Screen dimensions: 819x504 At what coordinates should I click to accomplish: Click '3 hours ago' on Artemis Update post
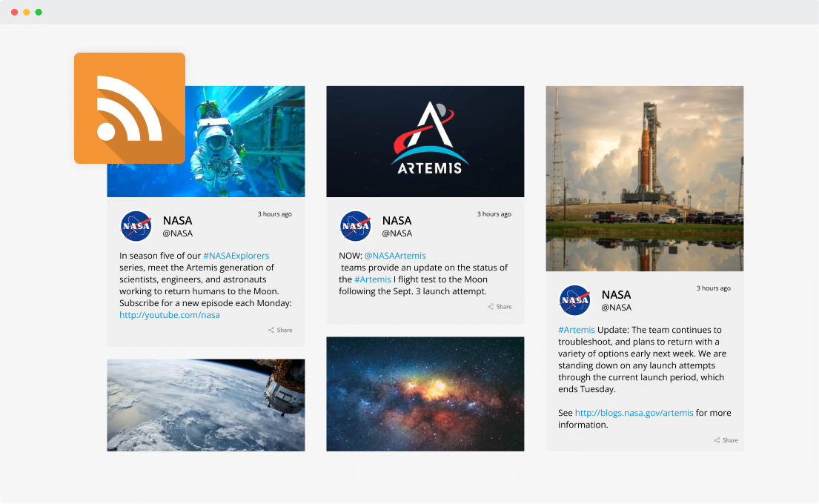point(714,288)
